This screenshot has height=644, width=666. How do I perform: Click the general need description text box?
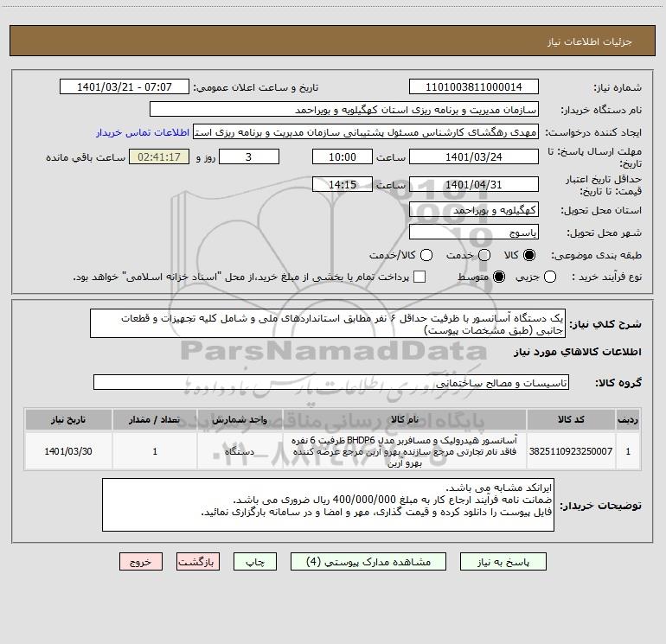pyautogui.click(x=328, y=323)
